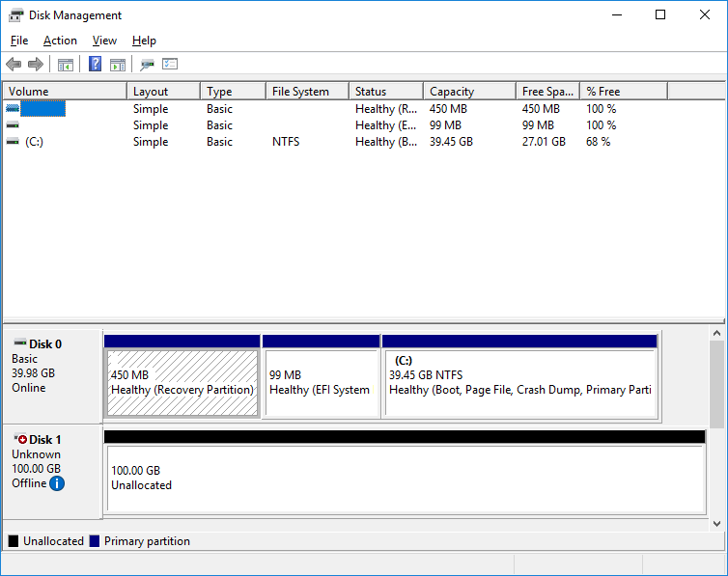
Task: Click the highlighted volume name in first row
Action: [x=42, y=108]
